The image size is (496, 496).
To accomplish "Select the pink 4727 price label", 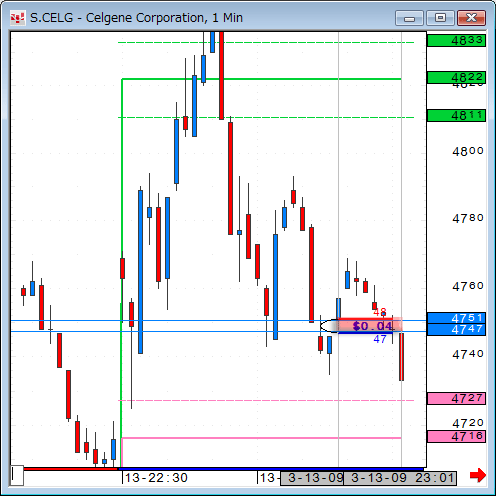I will 456,398.
